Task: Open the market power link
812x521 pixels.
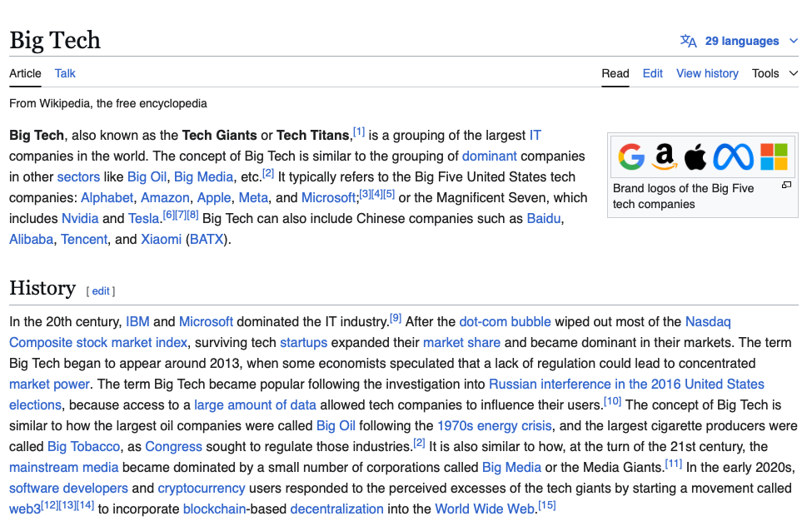Action: coord(50,384)
